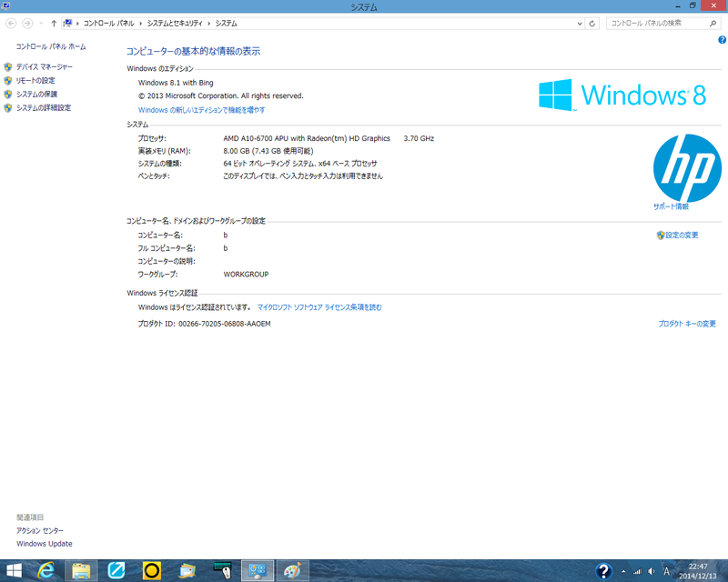Read マイクロソフト ソフトウェア ライセンス条項を読む link
Viewport: 728px width, 582px height.
point(319,307)
